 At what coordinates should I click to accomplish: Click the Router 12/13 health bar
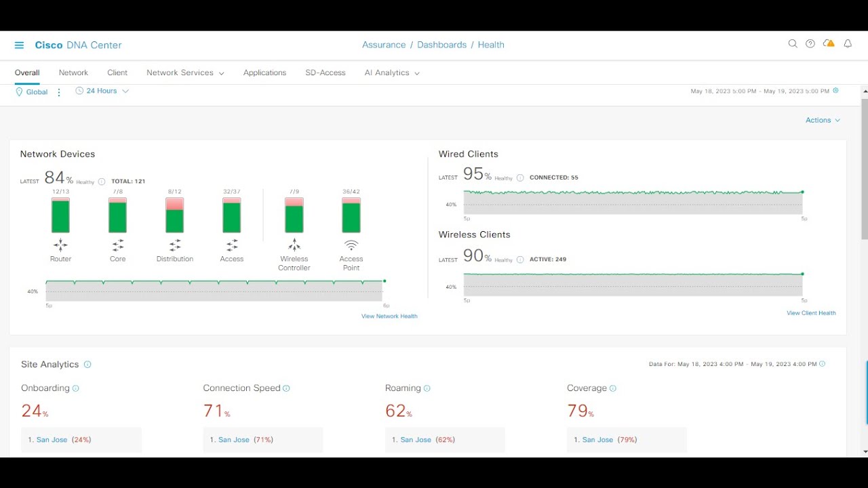tap(60, 215)
